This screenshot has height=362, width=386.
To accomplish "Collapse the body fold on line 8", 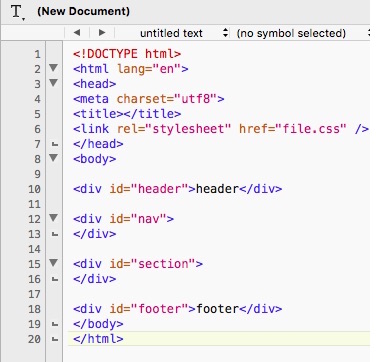I will [x=53, y=158].
